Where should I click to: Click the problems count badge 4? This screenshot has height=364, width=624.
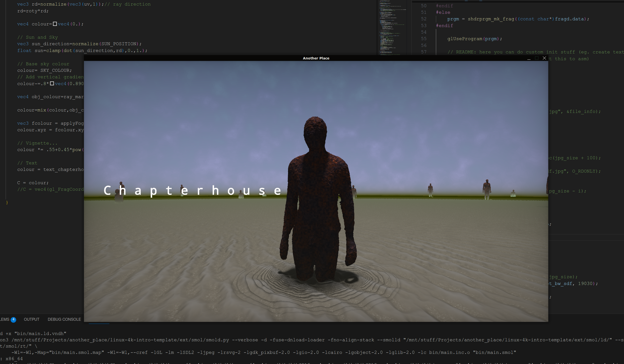tap(14, 320)
